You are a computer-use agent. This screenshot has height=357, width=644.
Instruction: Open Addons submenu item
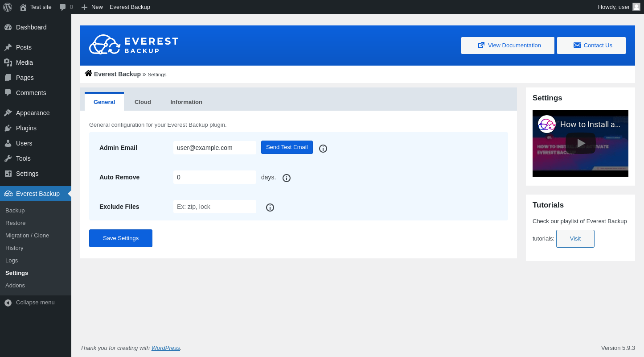coord(15,285)
